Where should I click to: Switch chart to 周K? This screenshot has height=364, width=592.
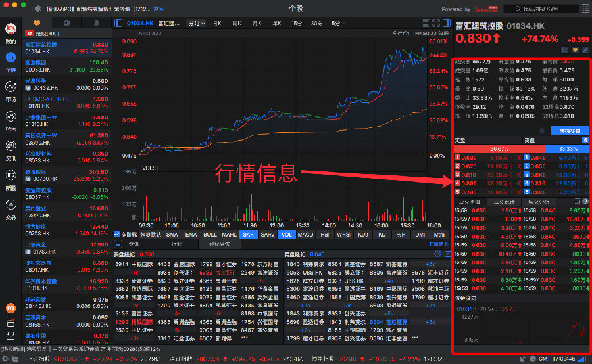coord(237,23)
